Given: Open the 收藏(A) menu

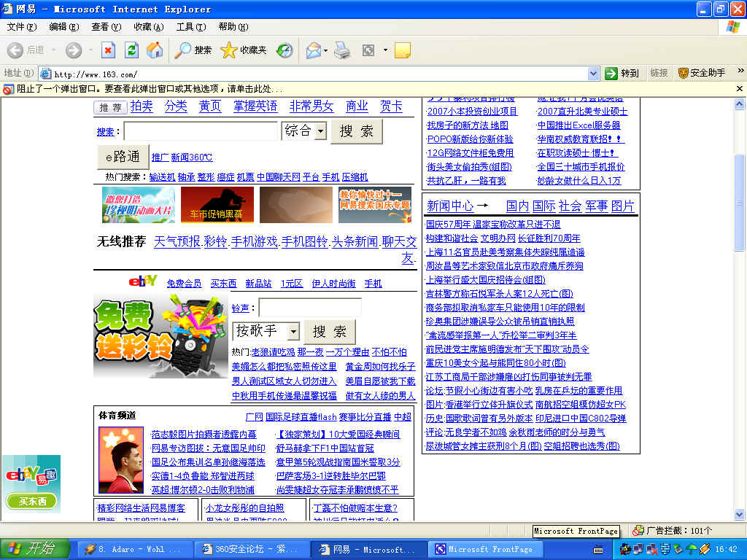Looking at the screenshot, I should pyautogui.click(x=149, y=27).
